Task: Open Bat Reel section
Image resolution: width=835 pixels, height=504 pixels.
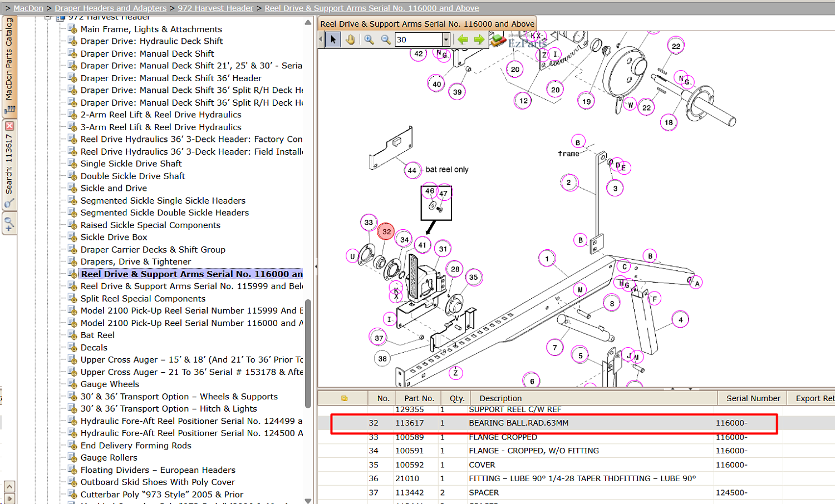Action: point(97,335)
